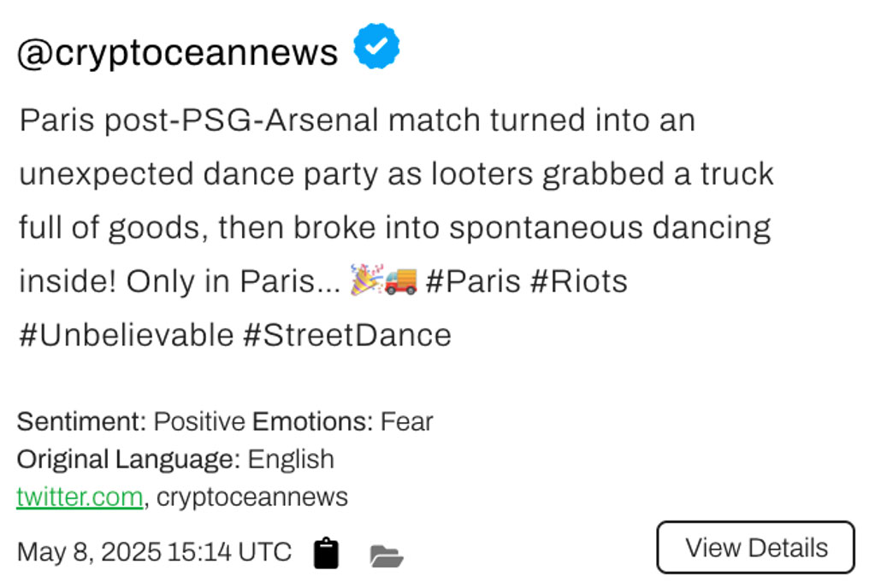Click the May 8, 2025 timestamp

[x=154, y=551]
